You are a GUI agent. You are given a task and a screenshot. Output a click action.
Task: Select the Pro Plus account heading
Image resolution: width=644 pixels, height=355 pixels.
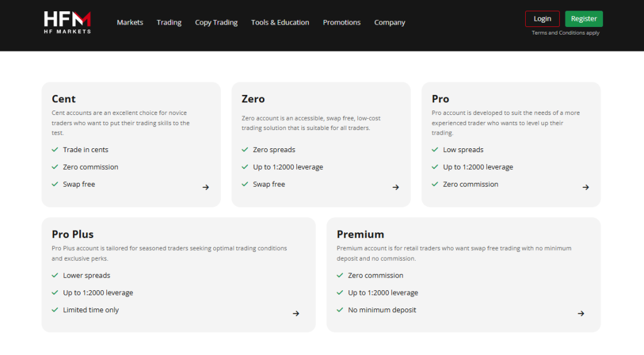[72, 234]
